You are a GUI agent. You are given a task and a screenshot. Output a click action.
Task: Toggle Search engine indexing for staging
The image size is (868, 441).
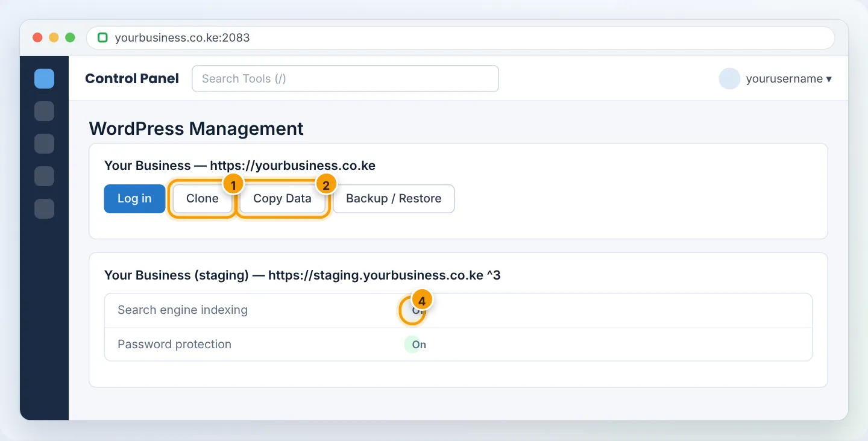[x=414, y=311]
